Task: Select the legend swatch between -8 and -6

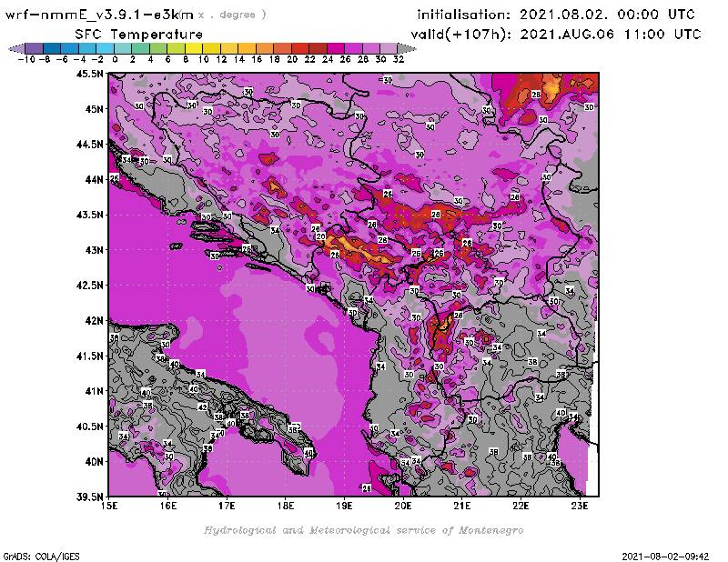Action: coord(52,48)
